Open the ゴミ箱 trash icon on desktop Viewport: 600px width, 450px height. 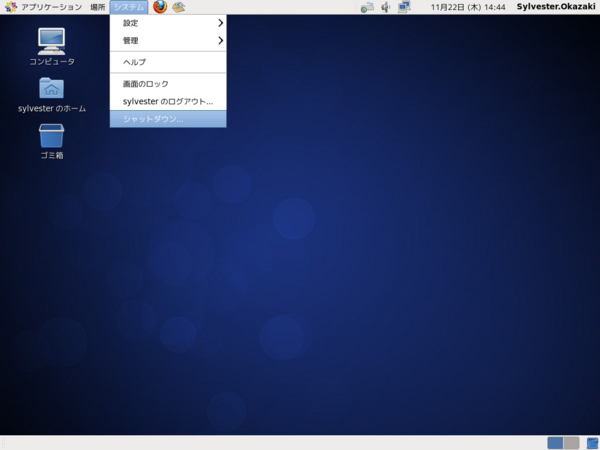tap(52, 141)
